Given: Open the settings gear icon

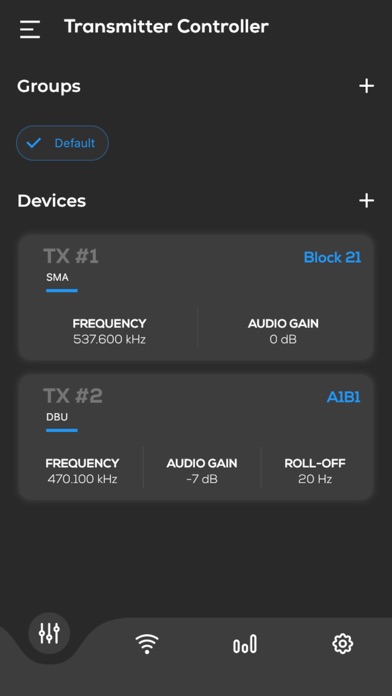Looking at the screenshot, I should coord(342,644).
